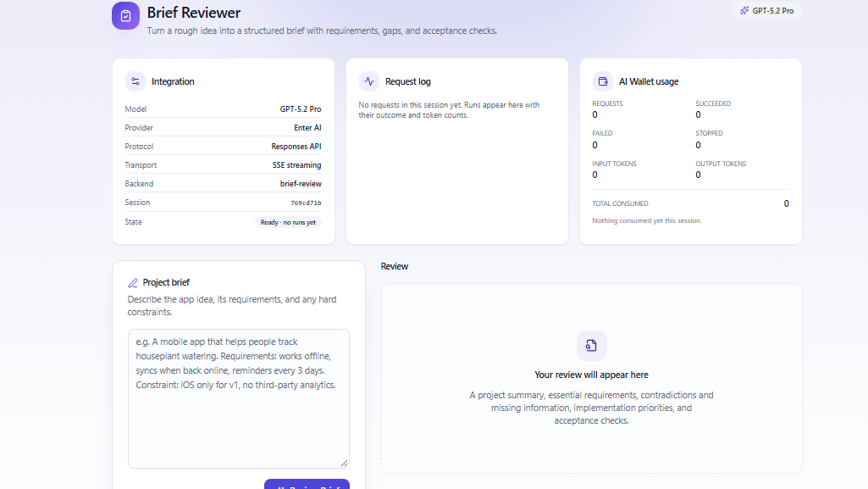
Task: Click the 'AI Wallet usage' card heading
Action: [649, 81]
